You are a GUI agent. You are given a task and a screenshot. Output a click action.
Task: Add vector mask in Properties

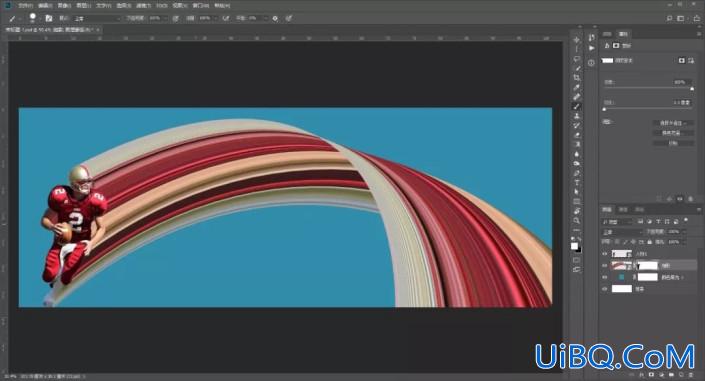pyautogui.click(x=692, y=60)
